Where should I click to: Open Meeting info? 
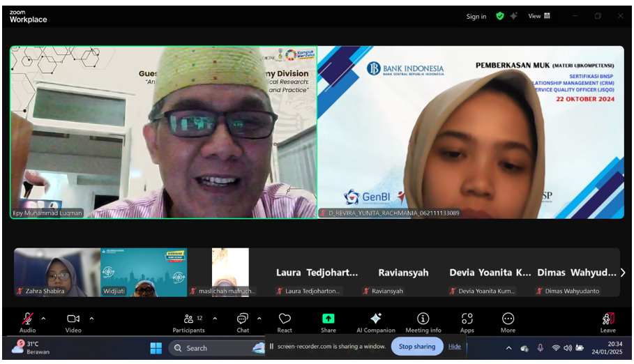coord(423,323)
